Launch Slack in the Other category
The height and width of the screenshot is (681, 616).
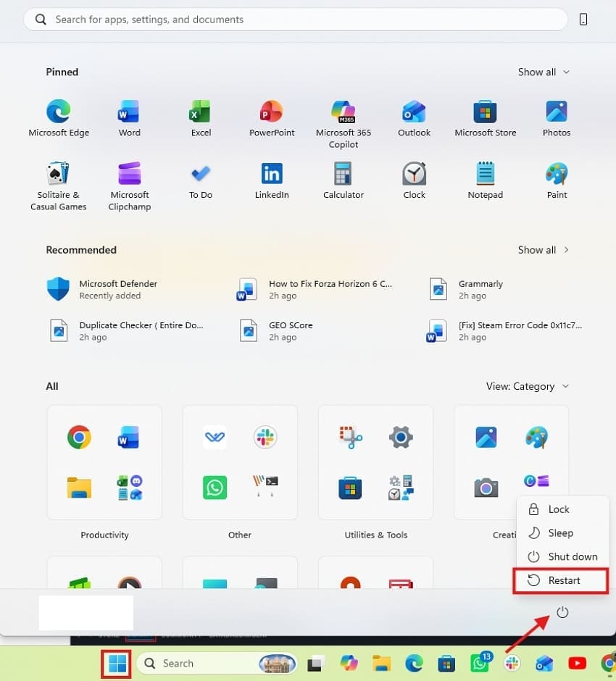(x=265, y=437)
